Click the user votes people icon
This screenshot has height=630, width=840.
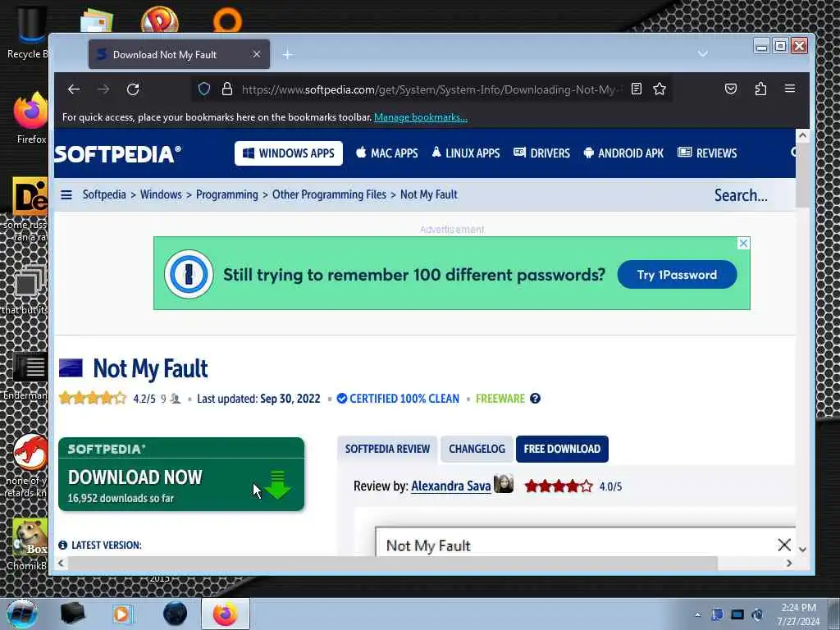point(176,399)
